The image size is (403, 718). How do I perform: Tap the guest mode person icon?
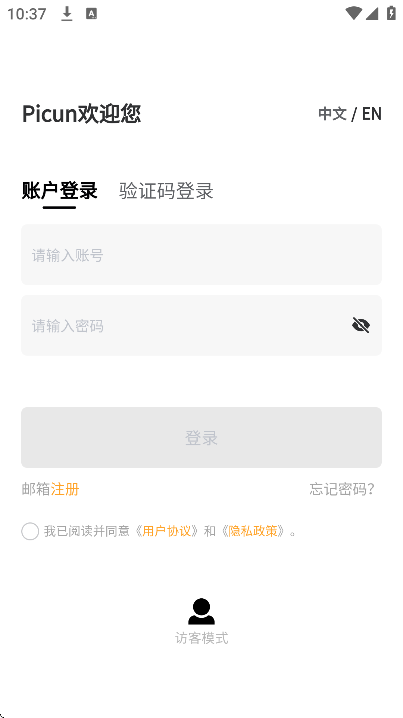pyautogui.click(x=201, y=611)
